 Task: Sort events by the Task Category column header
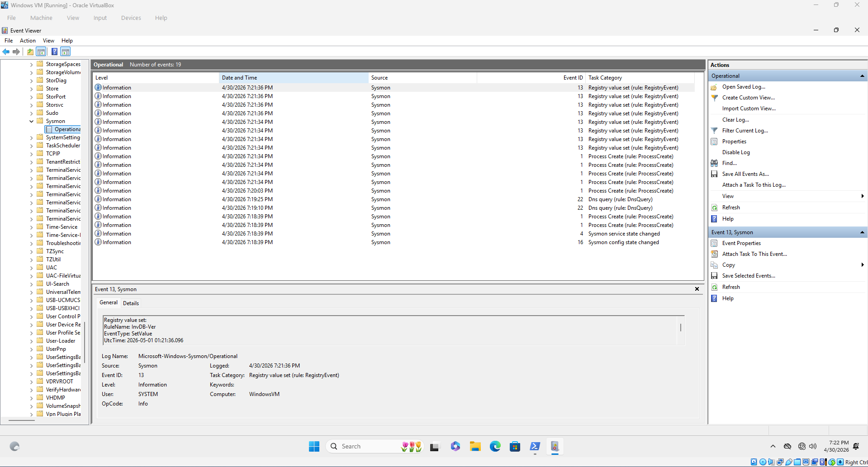(x=640, y=78)
